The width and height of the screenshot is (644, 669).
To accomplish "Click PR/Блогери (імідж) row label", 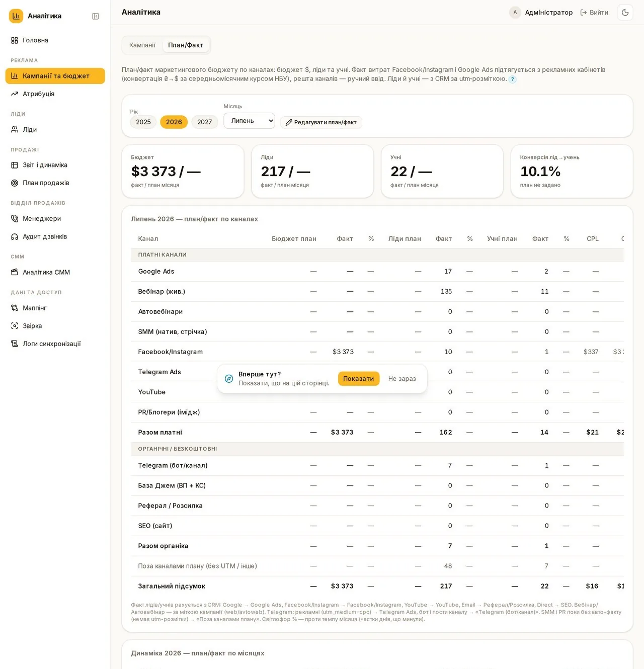I will 169,412.
